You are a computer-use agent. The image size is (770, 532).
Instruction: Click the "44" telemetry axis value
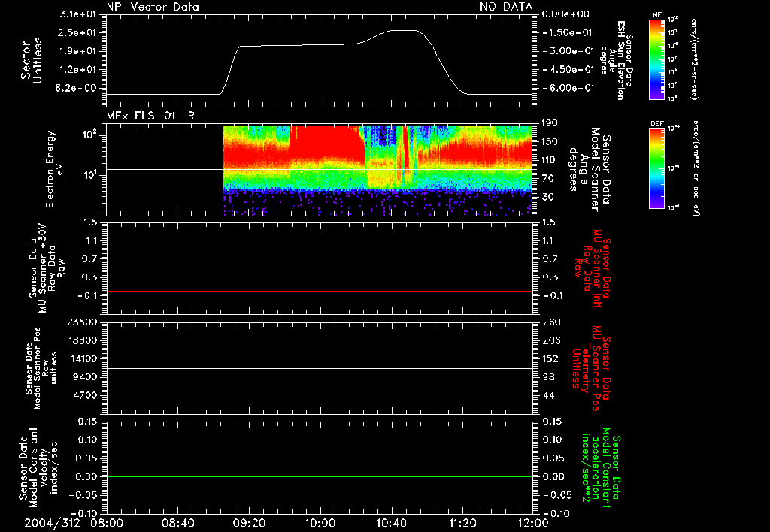(547, 395)
